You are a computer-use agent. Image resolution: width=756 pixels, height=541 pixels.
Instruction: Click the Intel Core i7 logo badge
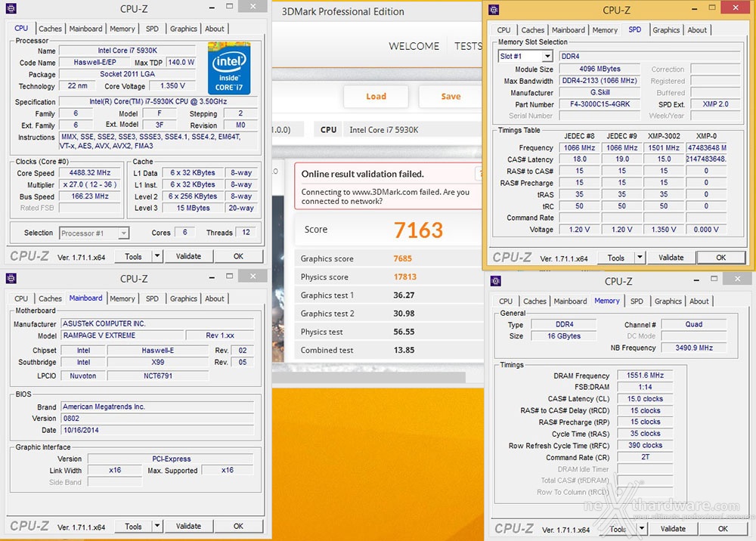[229, 68]
